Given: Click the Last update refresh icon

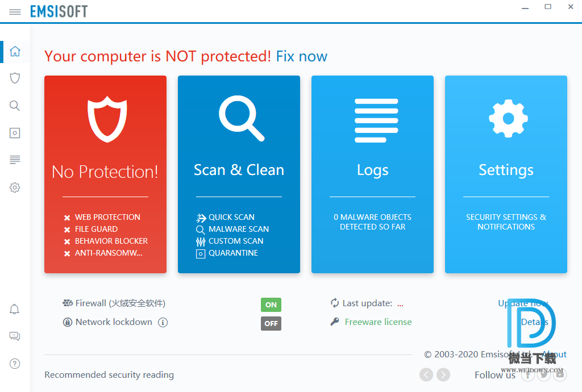Looking at the screenshot, I should point(335,303).
